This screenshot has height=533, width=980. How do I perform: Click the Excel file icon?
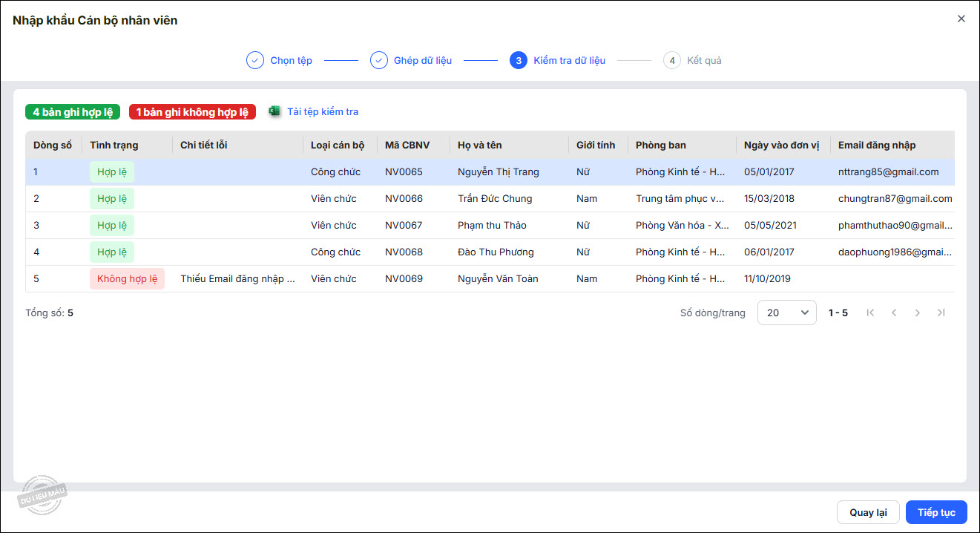click(274, 111)
